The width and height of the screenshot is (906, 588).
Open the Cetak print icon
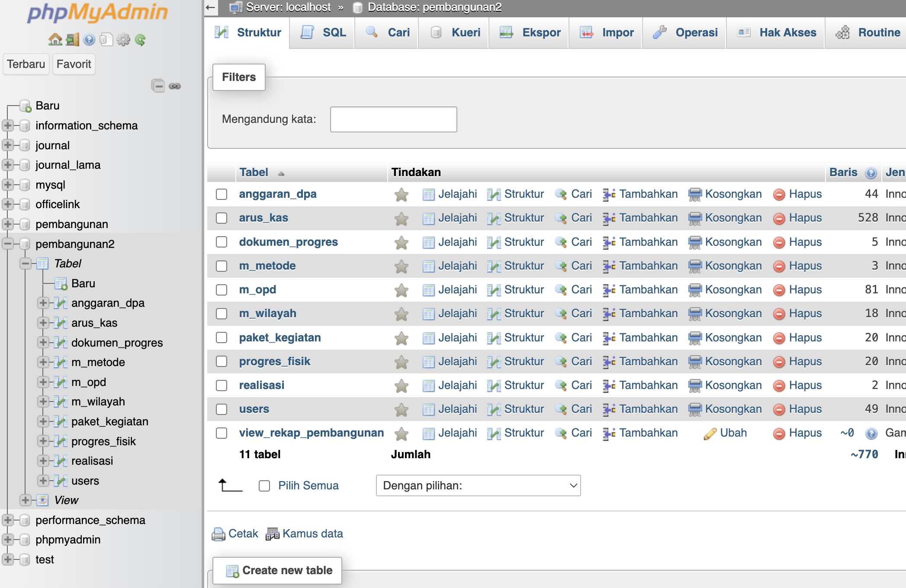218,533
